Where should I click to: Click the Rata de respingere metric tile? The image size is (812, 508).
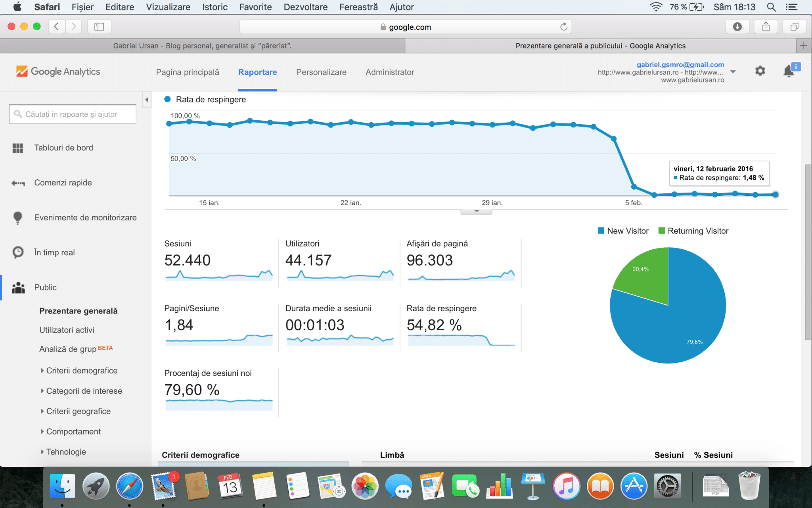pos(460,327)
